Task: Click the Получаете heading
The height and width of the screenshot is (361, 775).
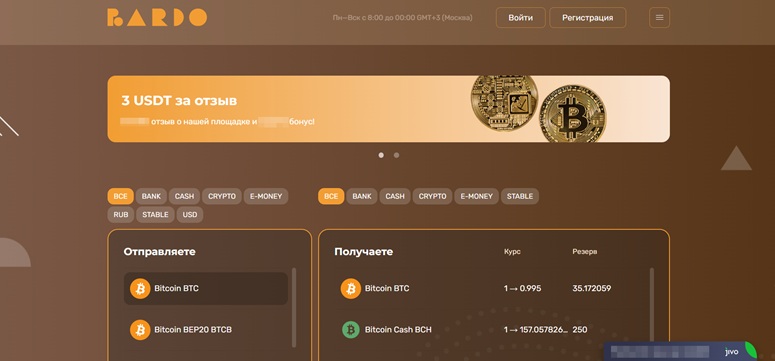Action: click(x=364, y=252)
